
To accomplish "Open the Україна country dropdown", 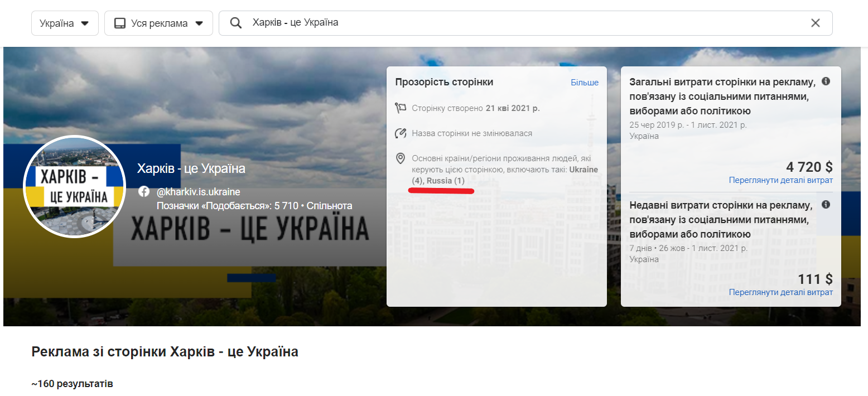I will [65, 23].
